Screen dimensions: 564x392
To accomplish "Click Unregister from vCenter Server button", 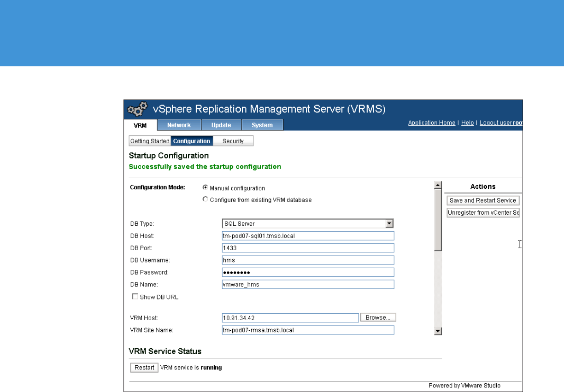I will point(483,213).
